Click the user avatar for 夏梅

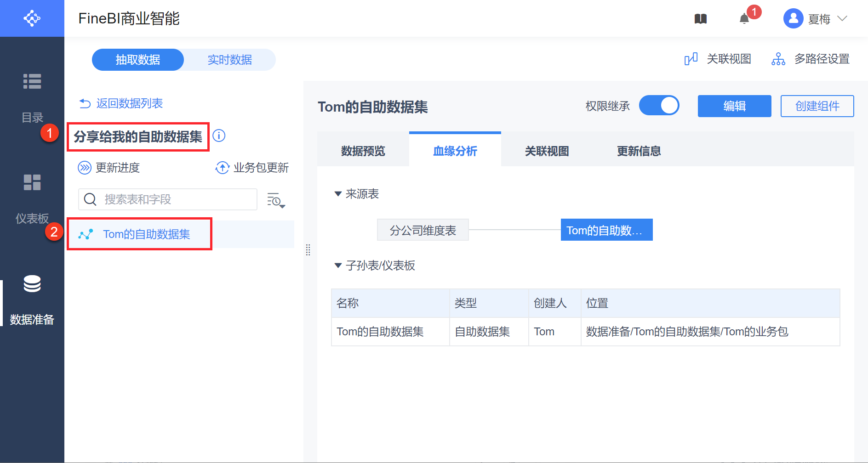pyautogui.click(x=793, y=18)
